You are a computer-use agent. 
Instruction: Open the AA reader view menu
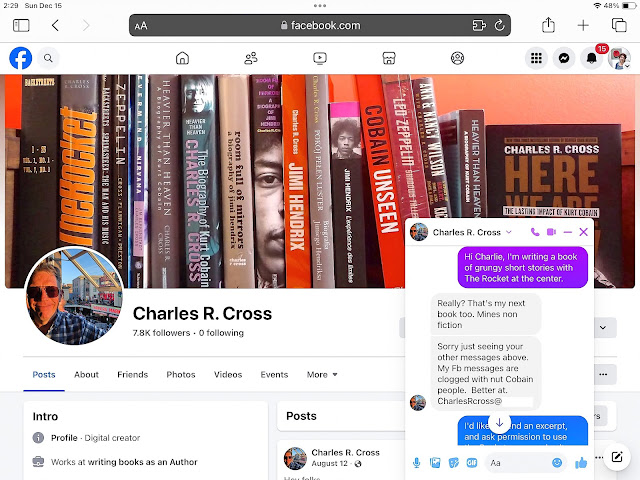(x=140, y=26)
